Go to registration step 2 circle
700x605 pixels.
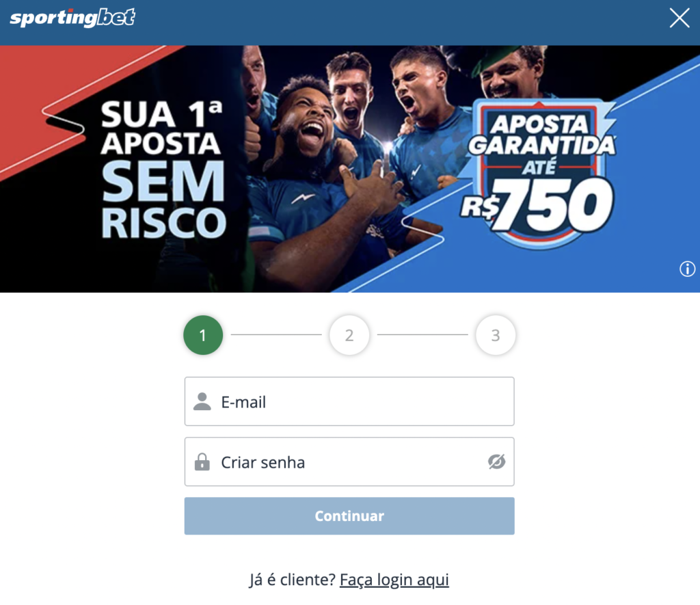point(349,335)
